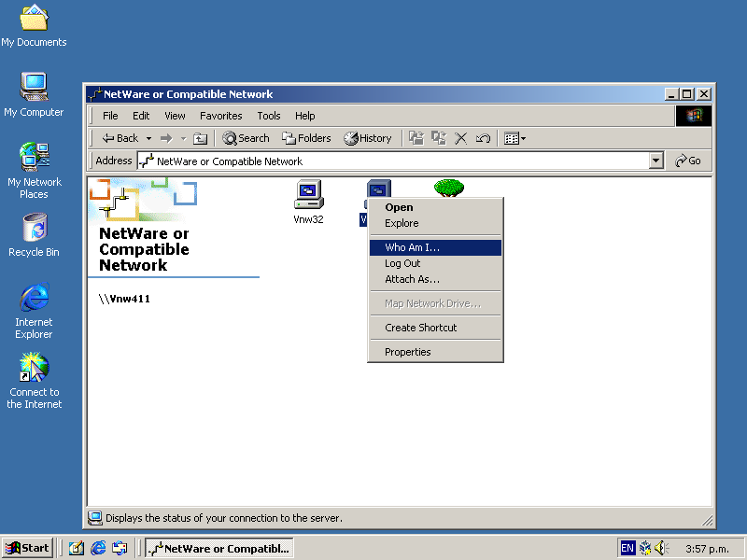
Task: Minimize the NetWare or Compatible Network window
Action: (x=671, y=94)
